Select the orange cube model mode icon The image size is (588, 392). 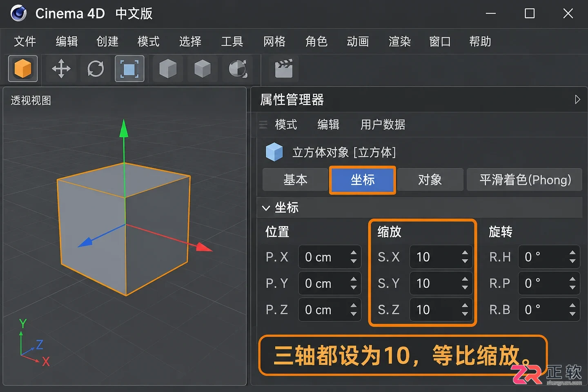23,69
